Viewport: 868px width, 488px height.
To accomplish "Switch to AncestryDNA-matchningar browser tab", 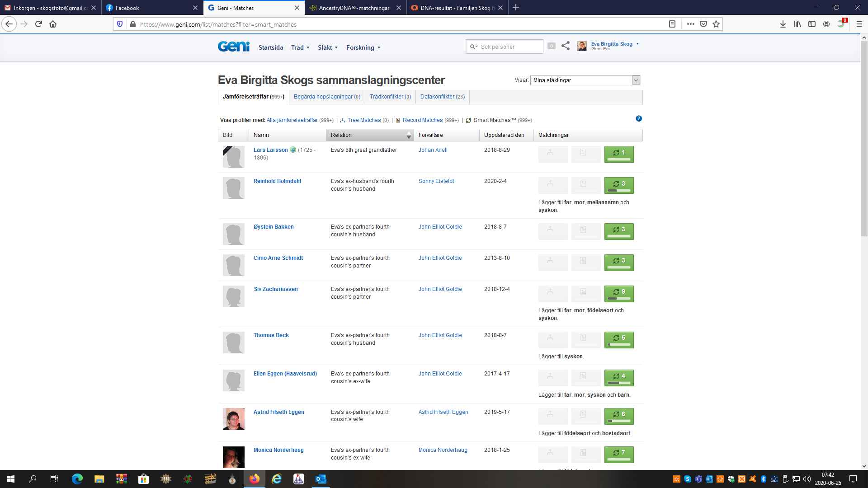I will (x=354, y=8).
